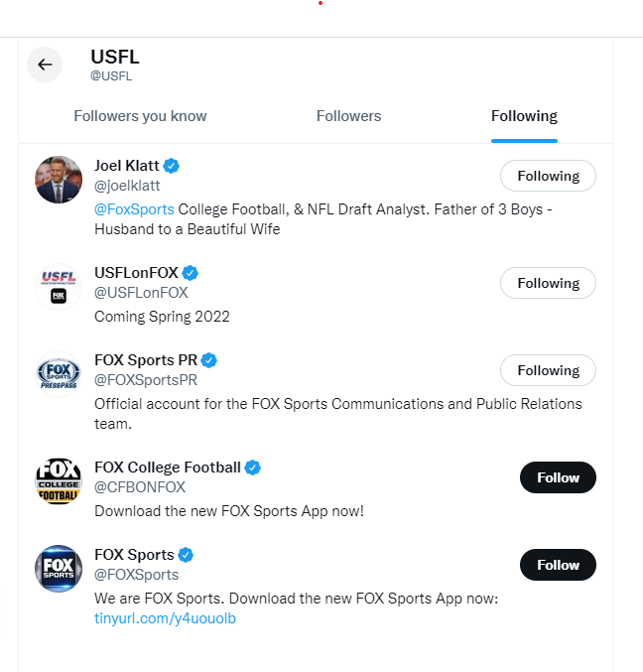Toggle Following button for FOX Sports PR
The height and width of the screenshot is (672, 643).
tap(548, 370)
